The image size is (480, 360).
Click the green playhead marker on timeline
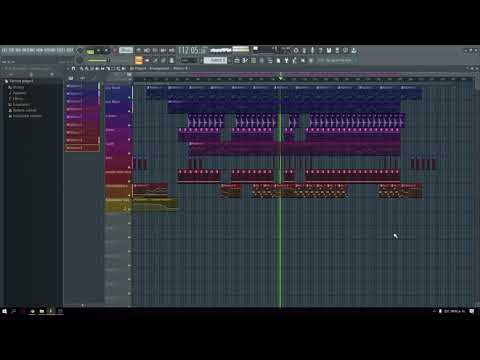click(280, 78)
